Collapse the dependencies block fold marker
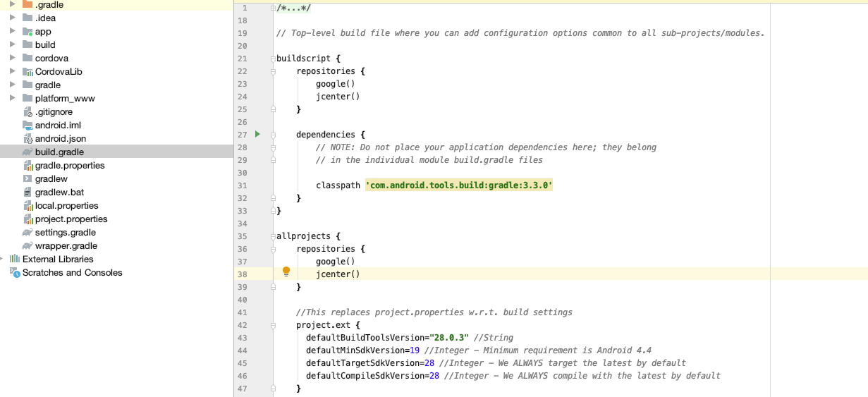Screen dimensions: 868x397 (x=273, y=135)
